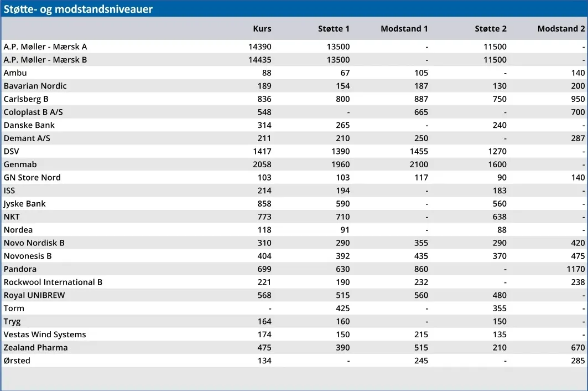Open the Bavarian Nordic row
The image size is (588, 391).
[35, 86]
